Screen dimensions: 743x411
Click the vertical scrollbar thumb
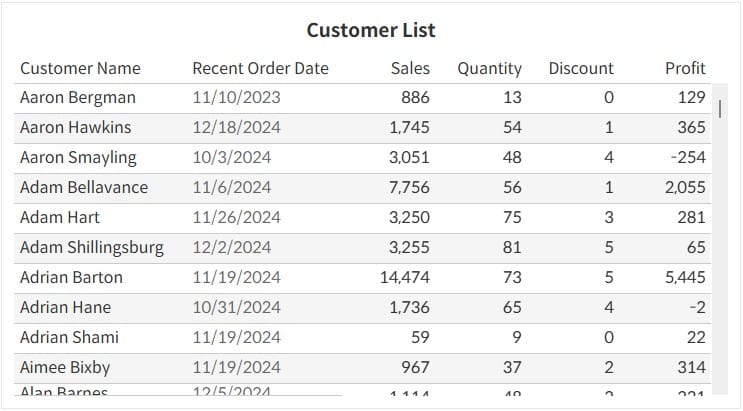(720, 108)
